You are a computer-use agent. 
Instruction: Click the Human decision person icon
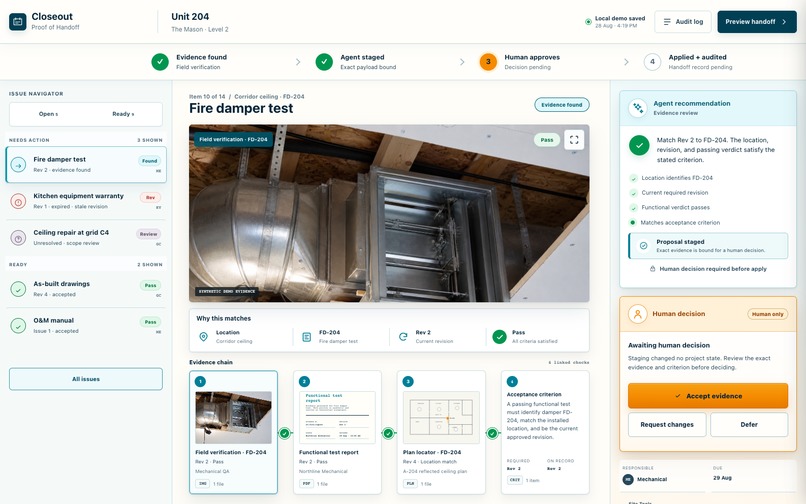pos(637,314)
